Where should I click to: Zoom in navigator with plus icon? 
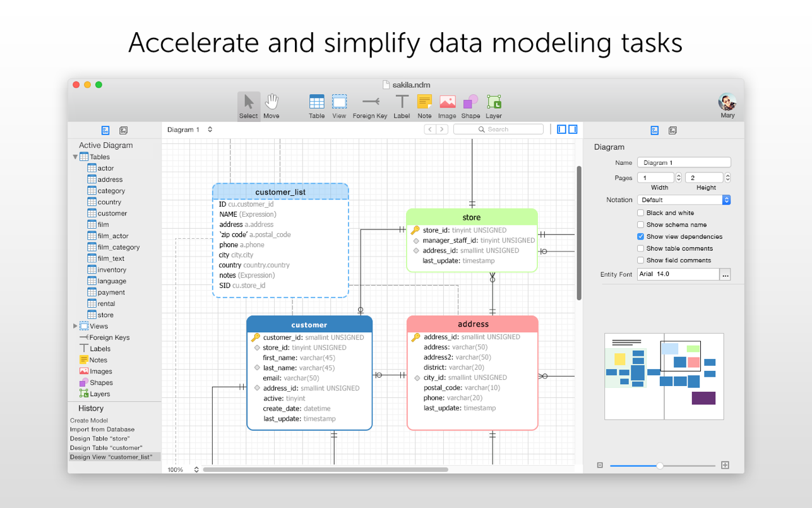click(x=725, y=465)
